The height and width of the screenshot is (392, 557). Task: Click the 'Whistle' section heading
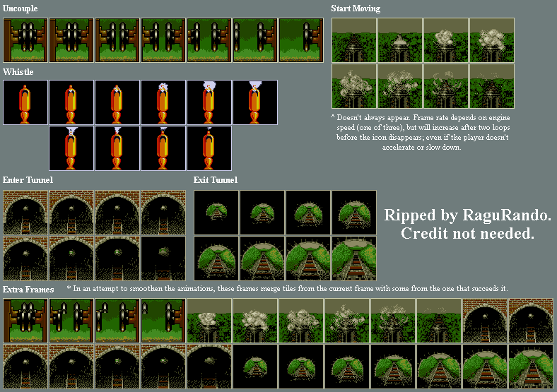pos(18,72)
